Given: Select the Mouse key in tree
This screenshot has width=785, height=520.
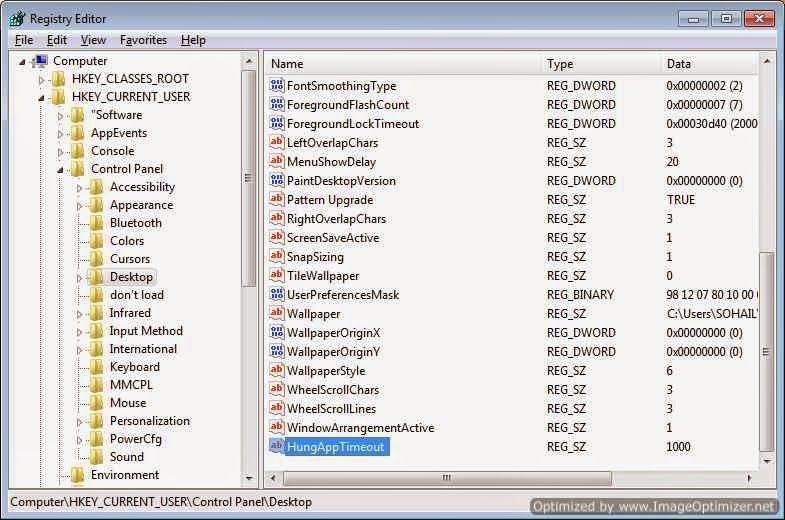Looking at the screenshot, I should (128, 403).
